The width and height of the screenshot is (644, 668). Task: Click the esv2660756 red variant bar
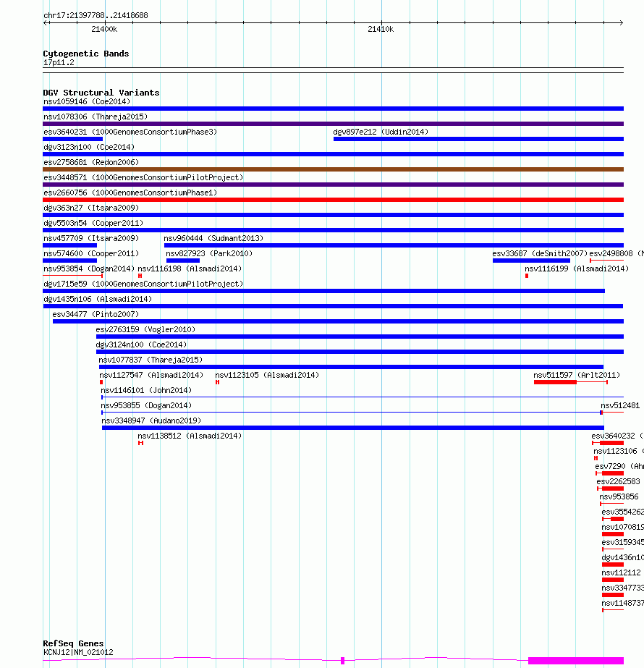click(x=333, y=200)
